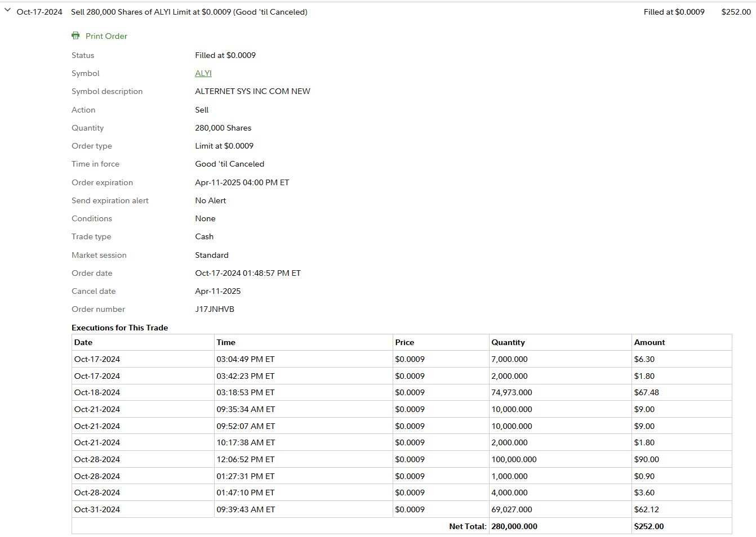Select the Oct-31-2024 execution date cell
The width and height of the screenshot is (756, 537).
coord(97,509)
